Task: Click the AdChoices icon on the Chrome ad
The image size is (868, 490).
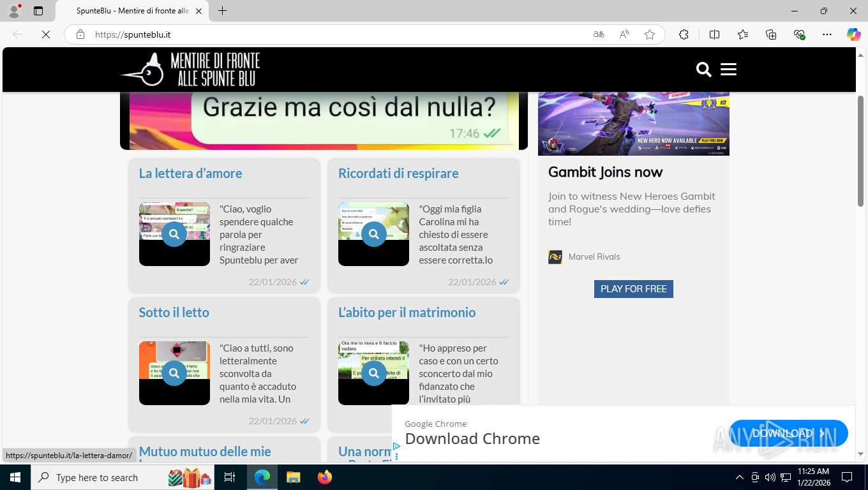Action: [x=396, y=447]
